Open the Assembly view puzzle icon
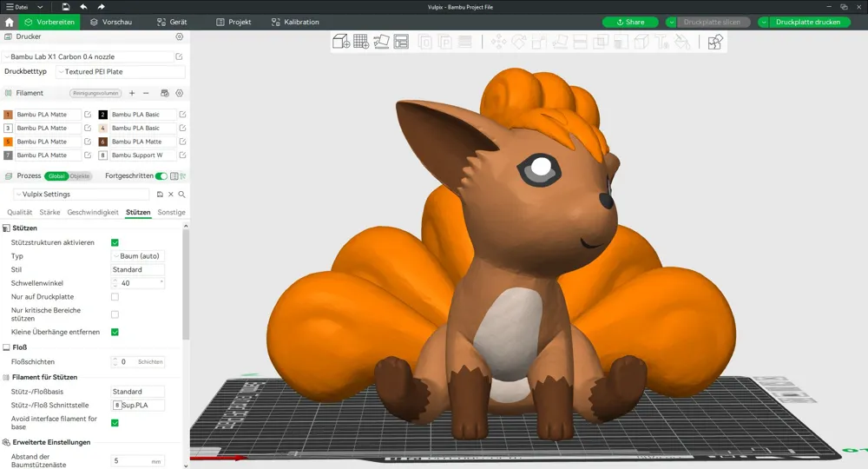The width and height of the screenshot is (868, 469). 715,42
